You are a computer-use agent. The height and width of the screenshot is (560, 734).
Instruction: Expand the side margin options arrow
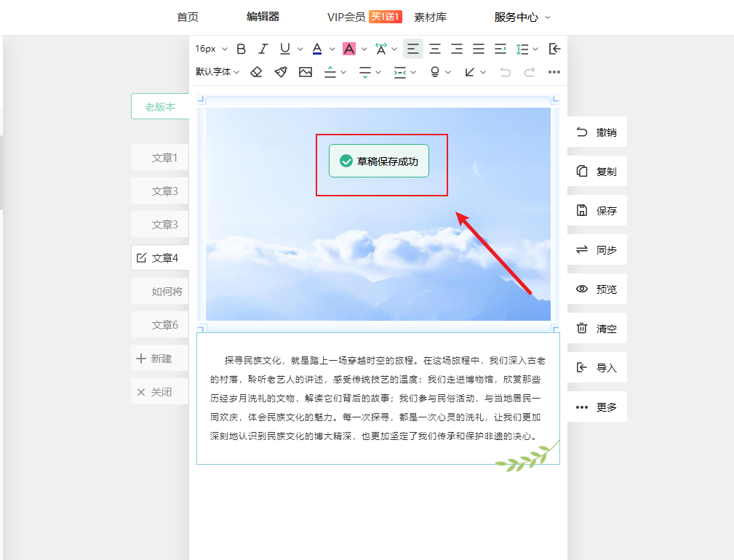coord(413,73)
